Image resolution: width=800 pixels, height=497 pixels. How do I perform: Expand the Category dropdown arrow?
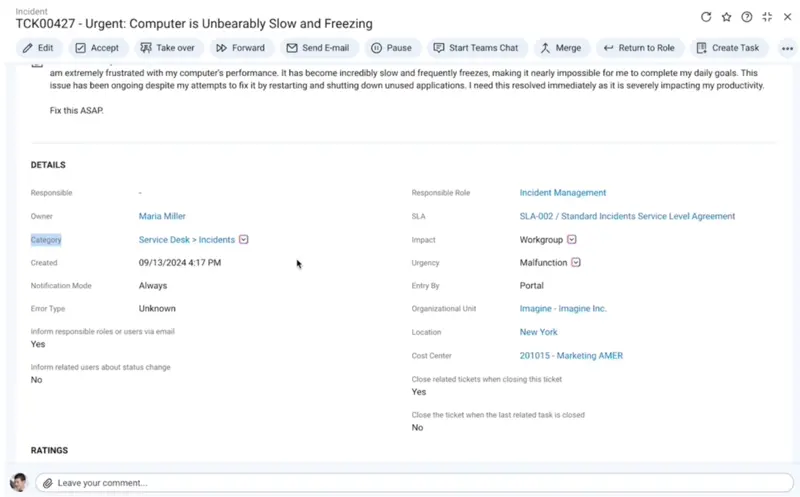click(244, 240)
